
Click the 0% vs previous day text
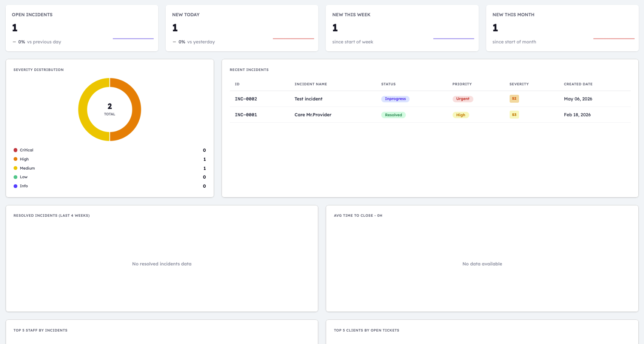[37, 42]
